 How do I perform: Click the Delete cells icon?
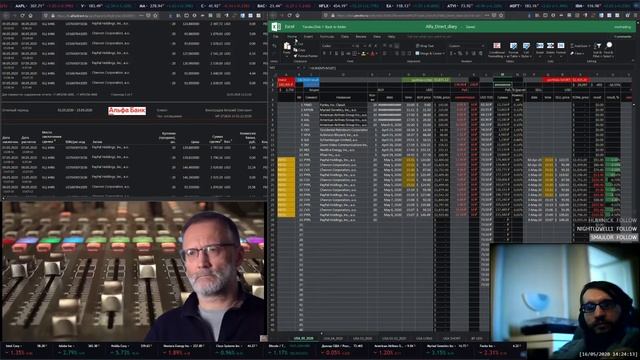coord(550,45)
